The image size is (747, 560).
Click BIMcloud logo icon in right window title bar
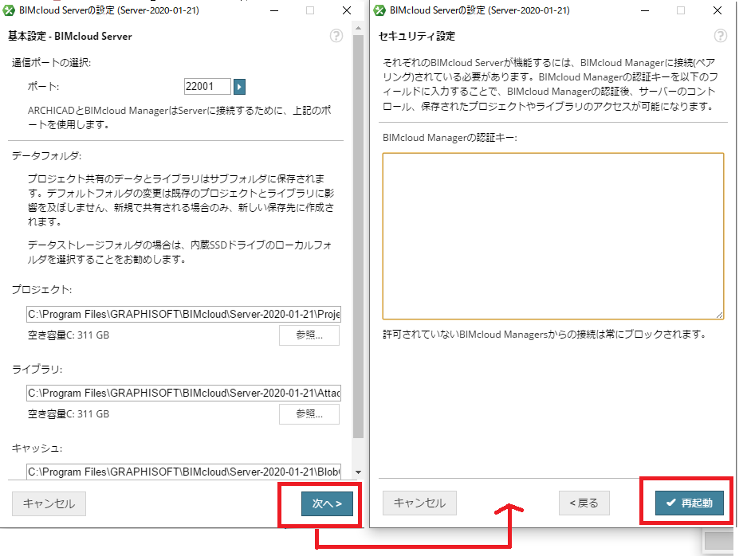pyautogui.click(x=379, y=10)
